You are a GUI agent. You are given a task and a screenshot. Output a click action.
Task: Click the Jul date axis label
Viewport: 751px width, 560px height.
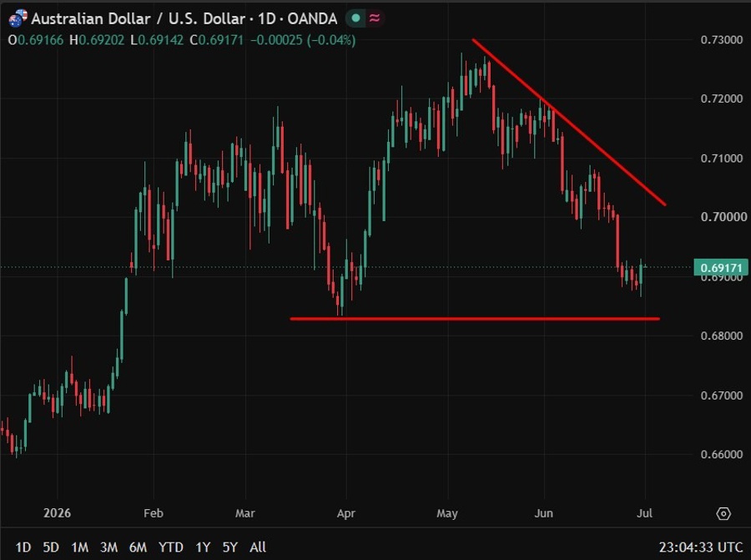point(645,513)
